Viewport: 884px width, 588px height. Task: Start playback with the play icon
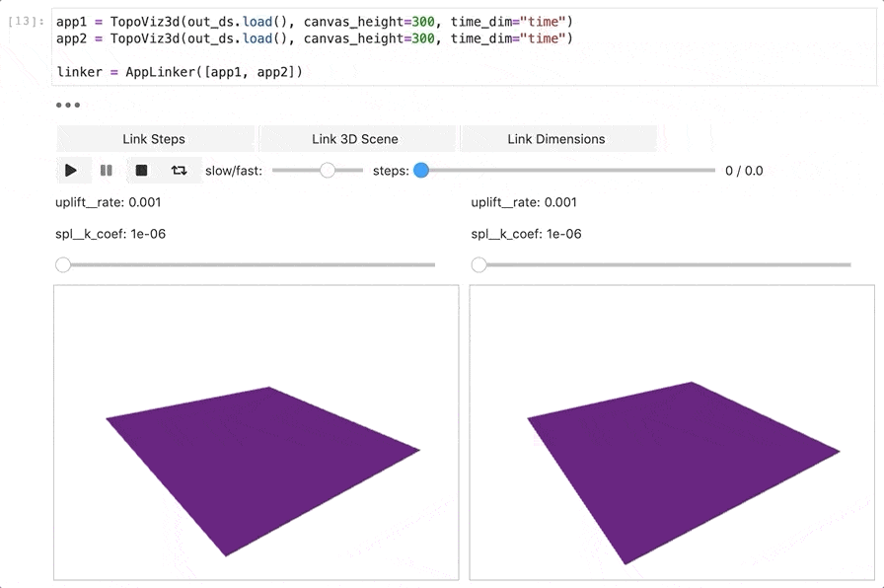point(73,171)
